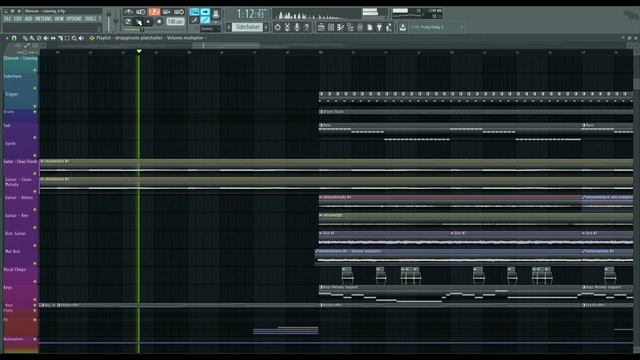Click the time display 1:12:93

tap(250, 14)
